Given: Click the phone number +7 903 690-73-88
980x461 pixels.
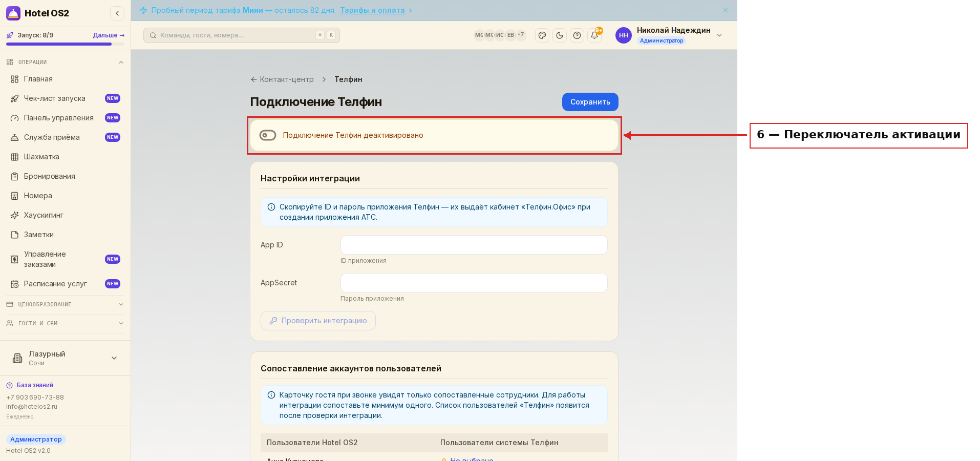Looking at the screenshot, I should tap(35, 397).
